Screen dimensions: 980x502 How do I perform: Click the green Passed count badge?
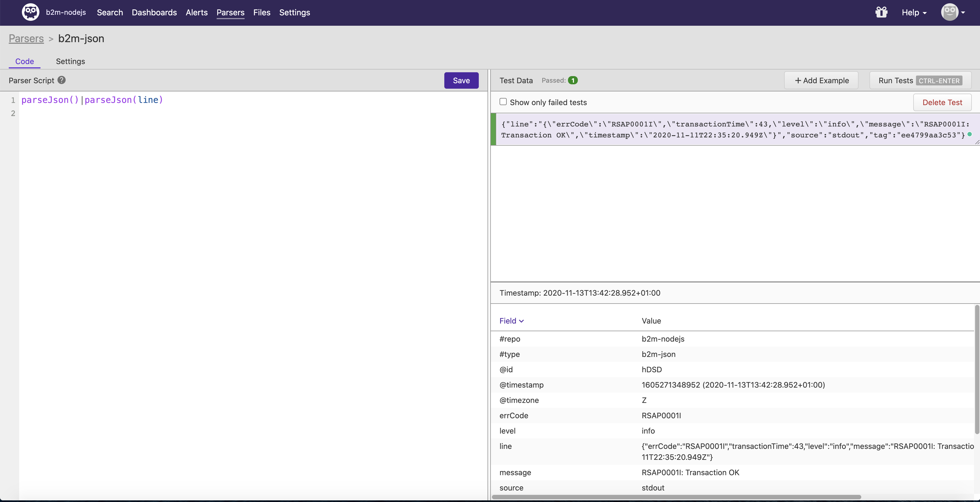click(x=573, y=80)
